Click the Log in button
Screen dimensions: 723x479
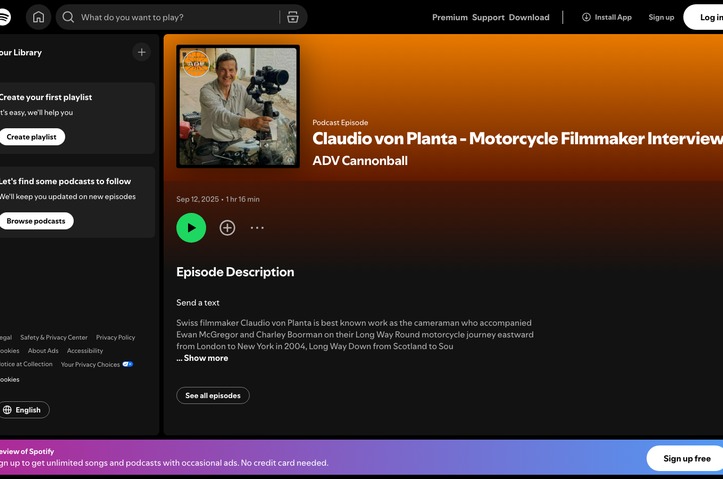tap(704, 17)
